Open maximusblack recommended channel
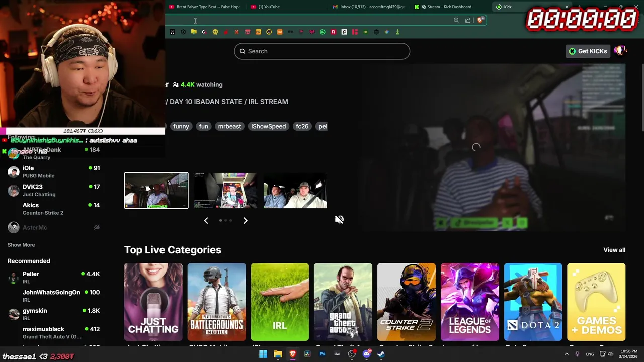Image resolution: width=644 pixels, height=362 pixels. coord(53,332)
